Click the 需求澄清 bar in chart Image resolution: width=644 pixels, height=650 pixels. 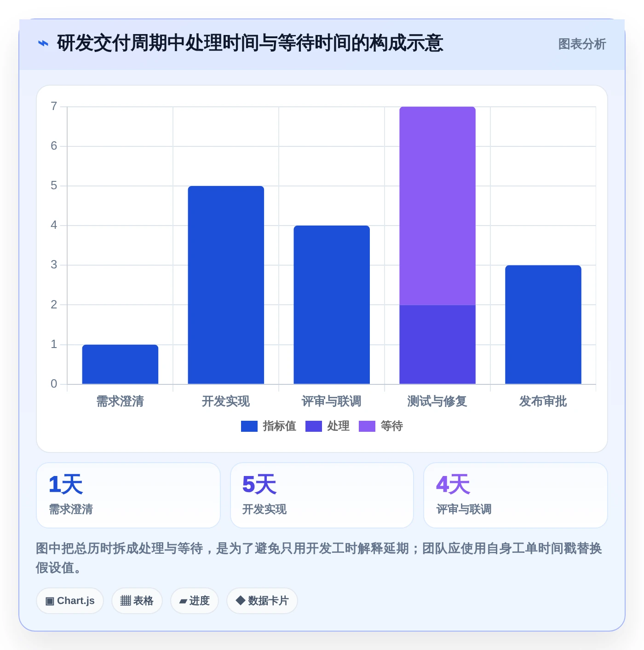[120, 364]
